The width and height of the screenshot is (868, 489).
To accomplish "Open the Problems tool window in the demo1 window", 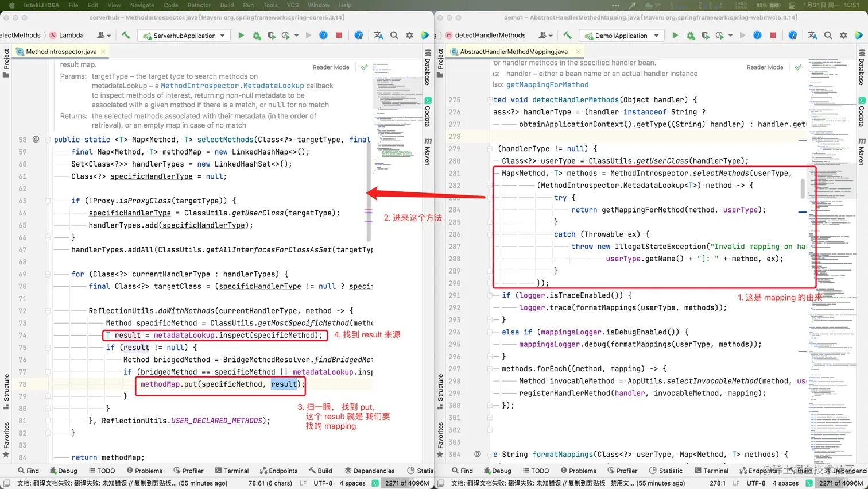I will 579,471.
